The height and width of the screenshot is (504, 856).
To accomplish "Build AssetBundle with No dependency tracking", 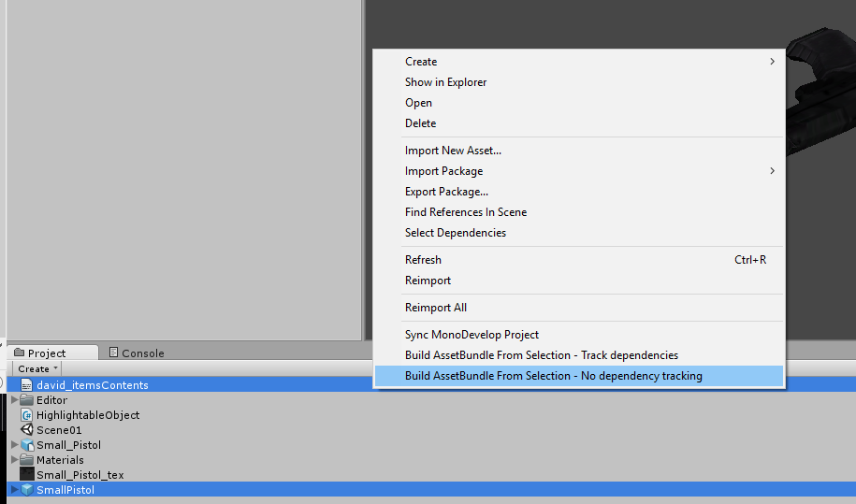I will click(x=579, y=376).
